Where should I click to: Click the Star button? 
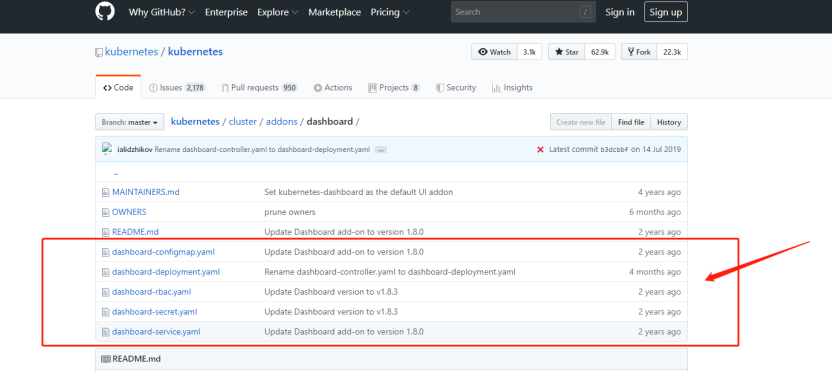(567, 52)
